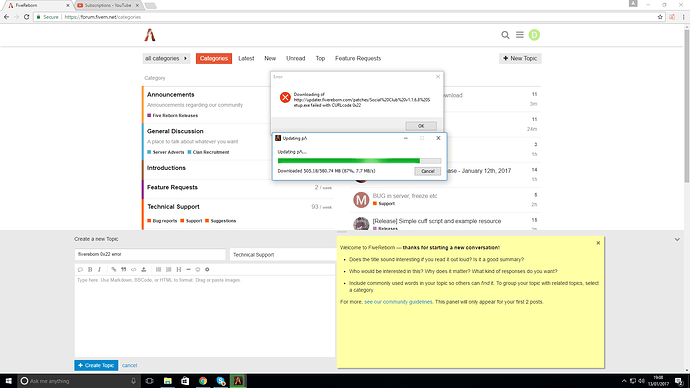Open the Feature Requests navigation tab

pos(358,59)
